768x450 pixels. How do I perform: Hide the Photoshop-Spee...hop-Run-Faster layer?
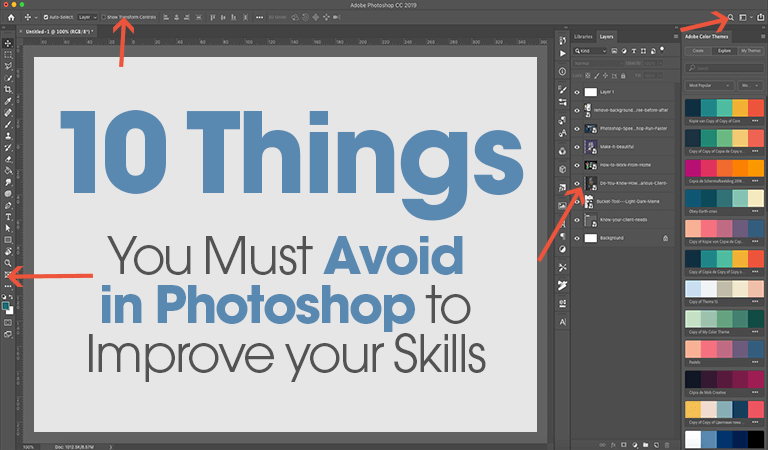pos(577,129)
